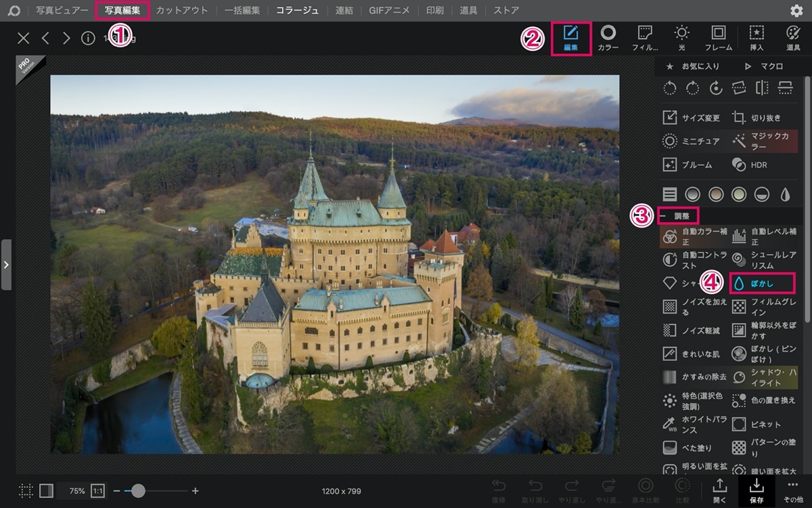This screenshot has height=508, width=812.
Task: Open the 編集 (Edit) tool tab
Action: coord(571,38)
